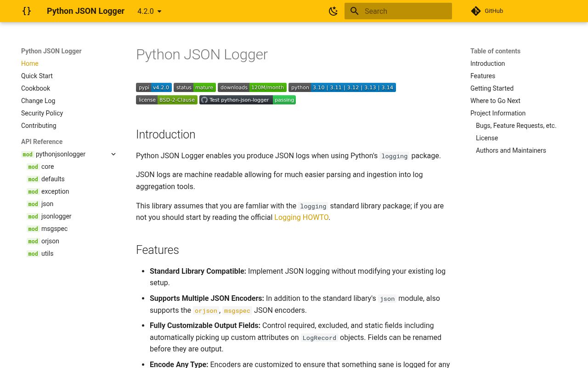Open the 4.2.0 version dropdown
This screenshot has height=368, width=588.
[x=150, y=11]
